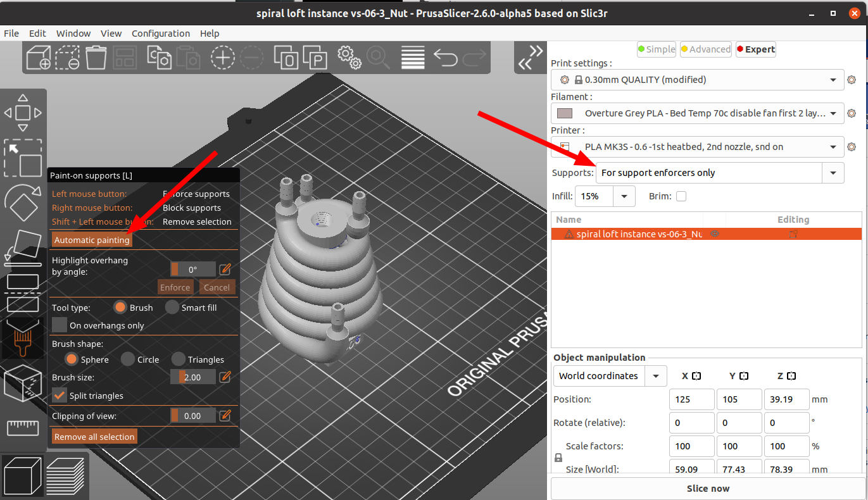Screen dimensions: 868x500
Task: Open the Configuration menu
Action: pos(161,34)
